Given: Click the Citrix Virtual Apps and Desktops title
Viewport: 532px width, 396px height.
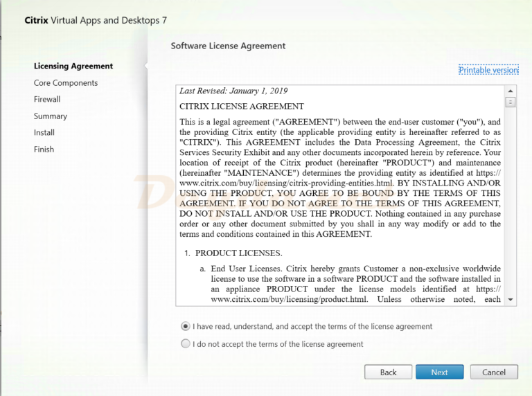Looking at the screenshot, I should 96,20.
